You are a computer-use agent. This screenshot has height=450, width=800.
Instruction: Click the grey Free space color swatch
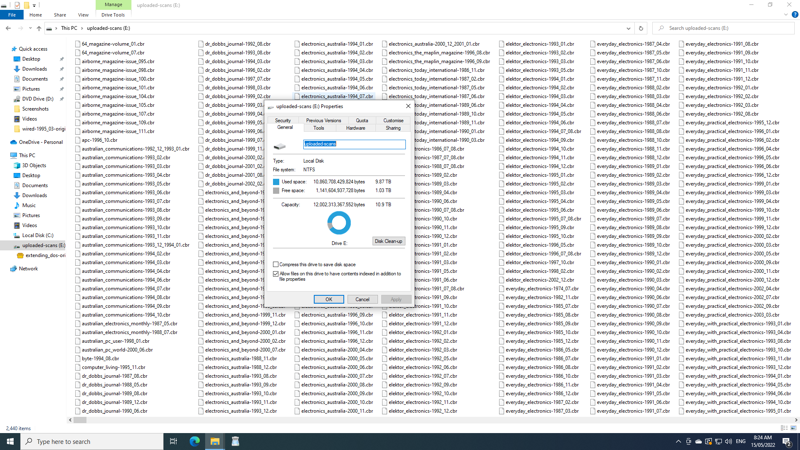276,190
